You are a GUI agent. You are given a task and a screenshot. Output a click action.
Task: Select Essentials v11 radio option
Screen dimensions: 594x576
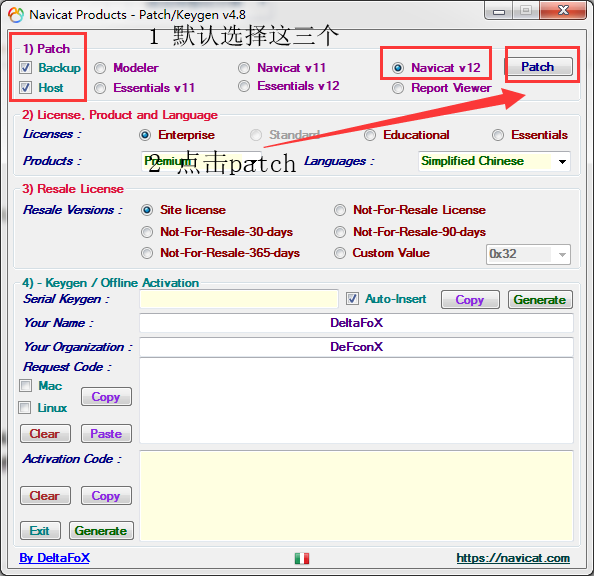[x=100, y=88]
